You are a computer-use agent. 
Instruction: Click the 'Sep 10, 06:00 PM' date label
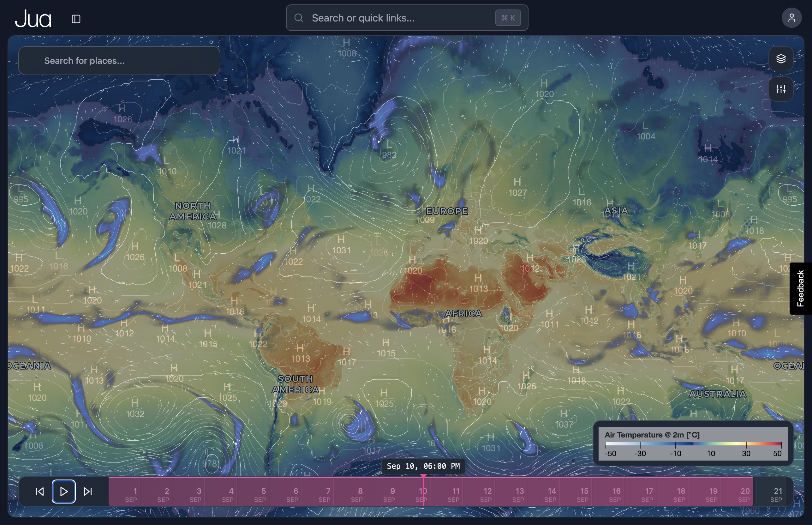[424, 466]
